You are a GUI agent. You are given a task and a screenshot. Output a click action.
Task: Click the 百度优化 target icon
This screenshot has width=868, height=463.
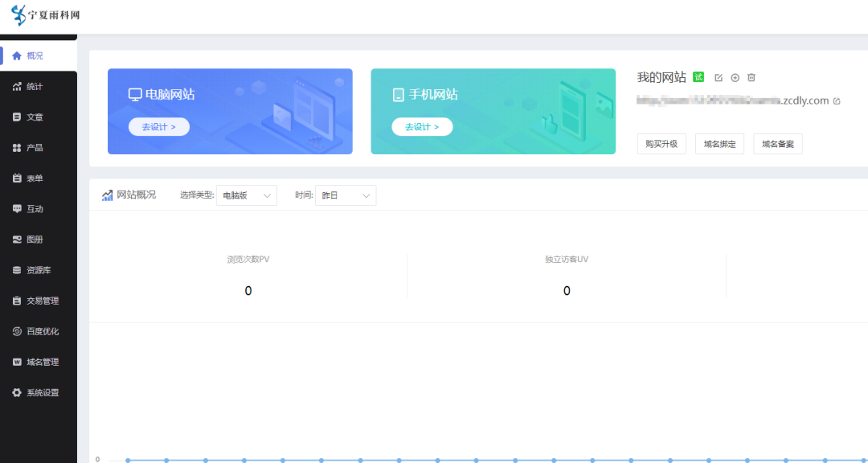[x=17, y=332]
